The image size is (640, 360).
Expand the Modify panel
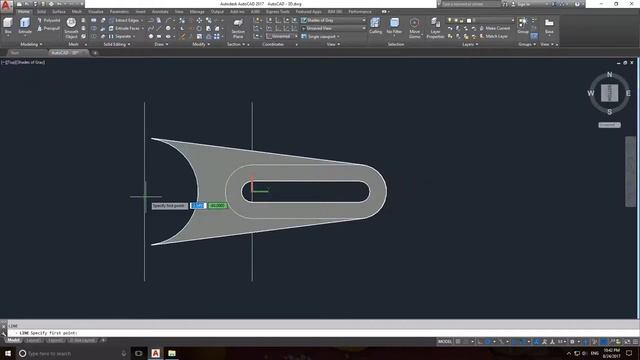[x=201, y=44]
